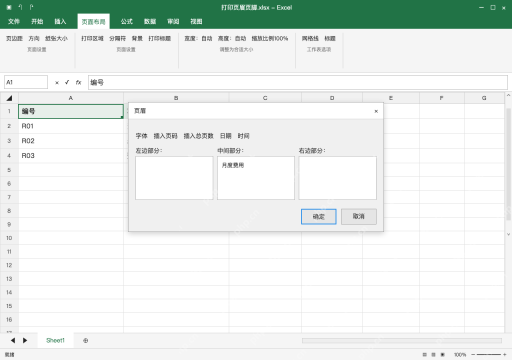The height and width of the screenshot is (360, 512).
Task: Switch to the 数据 data tab
Action: tap(150, 21)
